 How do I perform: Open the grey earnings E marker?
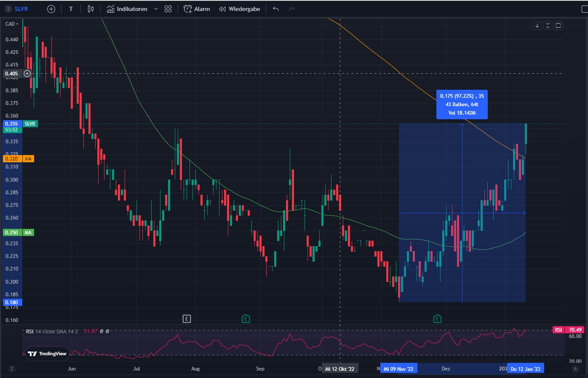pos(187,319)
